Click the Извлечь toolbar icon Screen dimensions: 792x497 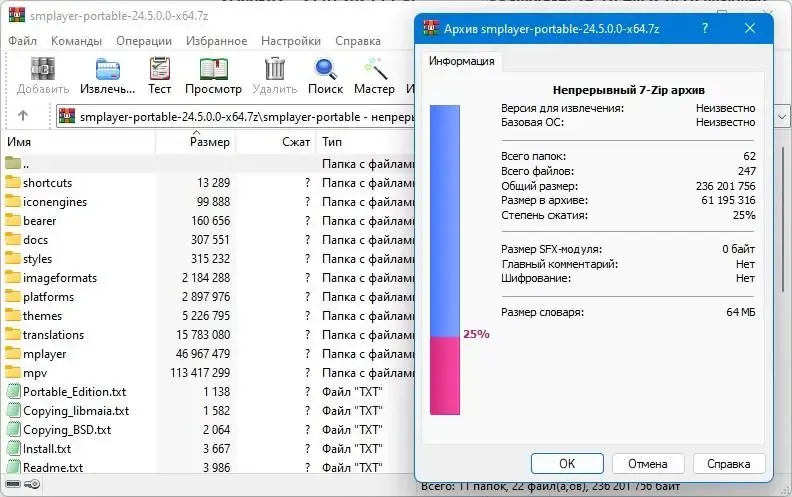click(108, 69)
